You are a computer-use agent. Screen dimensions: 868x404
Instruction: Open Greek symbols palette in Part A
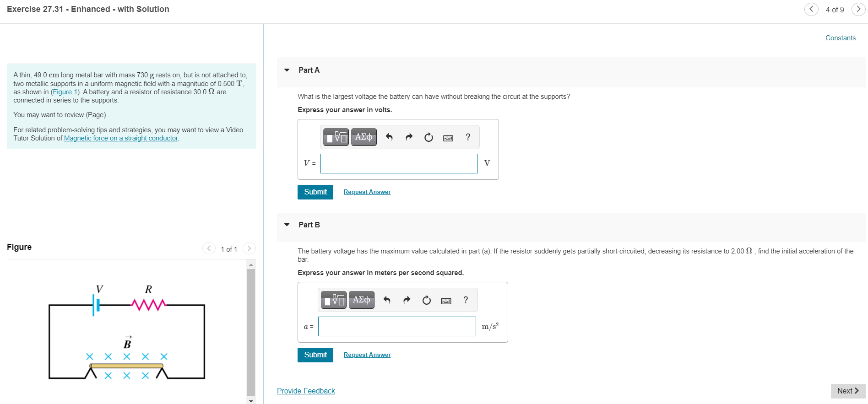364,137
